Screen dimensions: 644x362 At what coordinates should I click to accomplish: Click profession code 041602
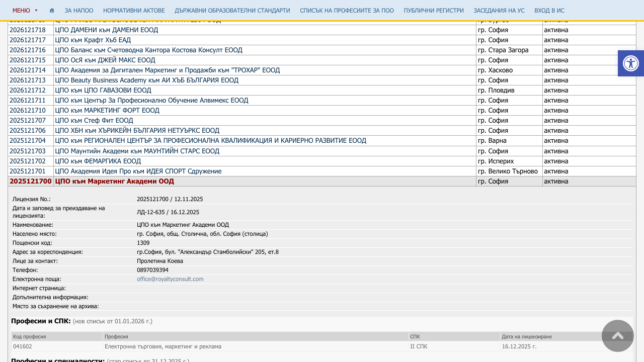pos(22,346)
